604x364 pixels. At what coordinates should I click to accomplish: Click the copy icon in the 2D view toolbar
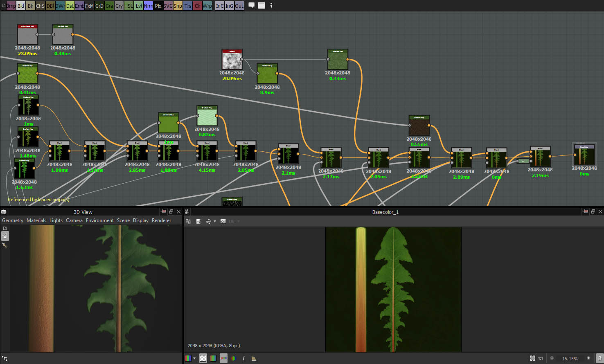click(188, 221)
